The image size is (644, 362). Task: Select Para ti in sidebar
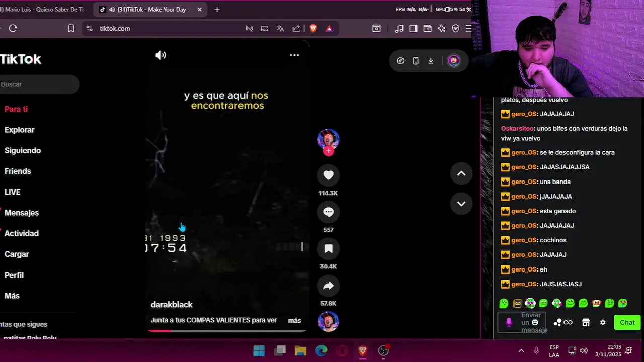tap(16, 109)
